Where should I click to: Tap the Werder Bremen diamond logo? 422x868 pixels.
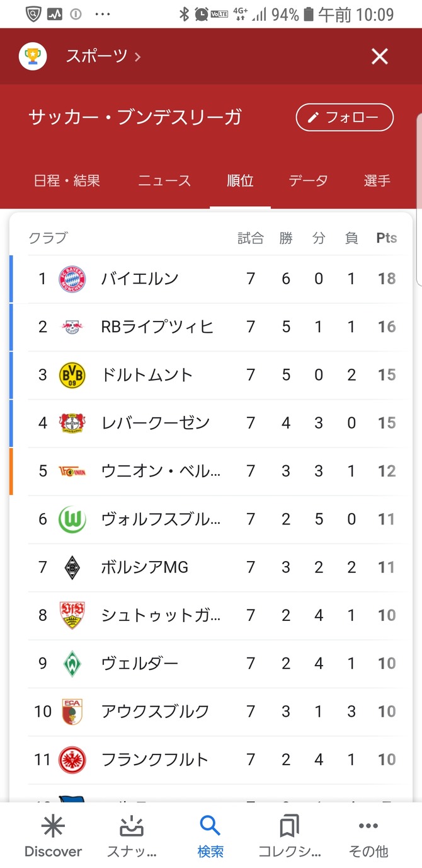[x=72, y=663]
